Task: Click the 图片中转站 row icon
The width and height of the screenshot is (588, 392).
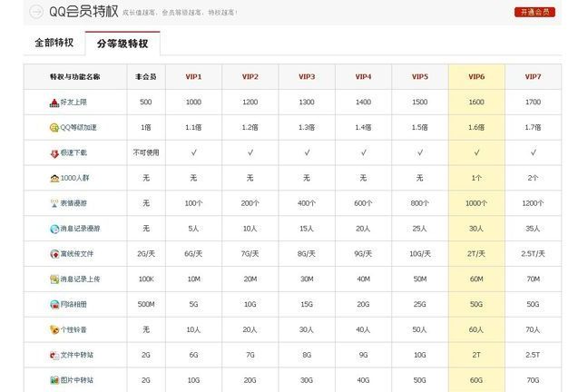Action: point(54,380)
